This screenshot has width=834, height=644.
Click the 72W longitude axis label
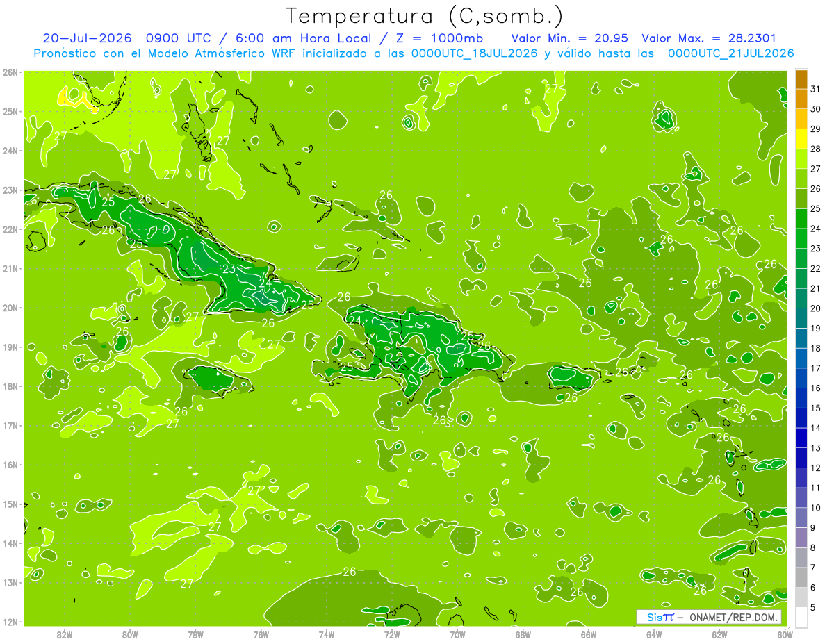pyautogui.click(x=392, y=634)
